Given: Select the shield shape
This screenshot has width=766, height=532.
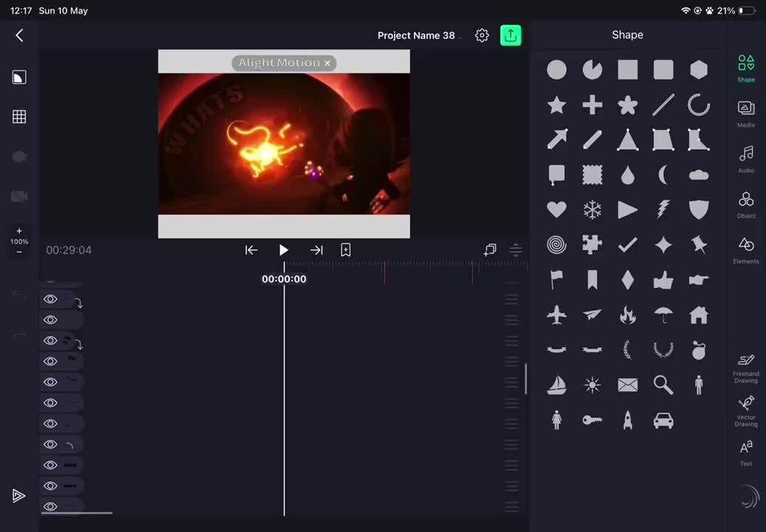Looking at the screenshot, I should point(699,210).
